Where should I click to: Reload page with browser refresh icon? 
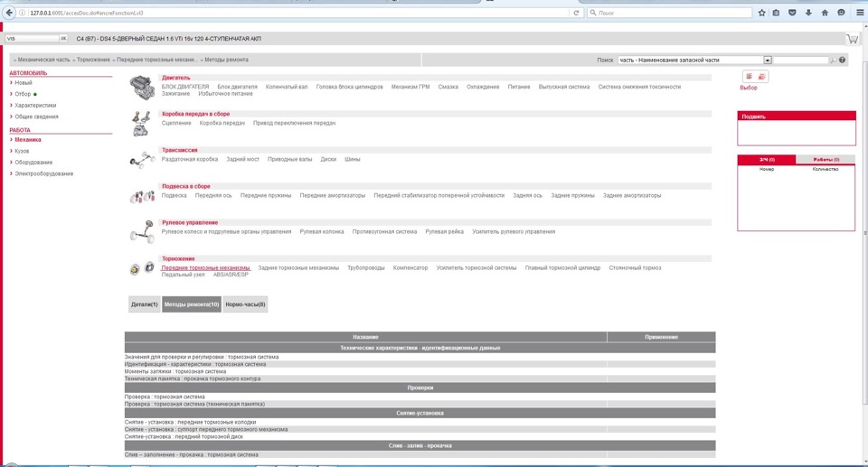coord(576,12)
